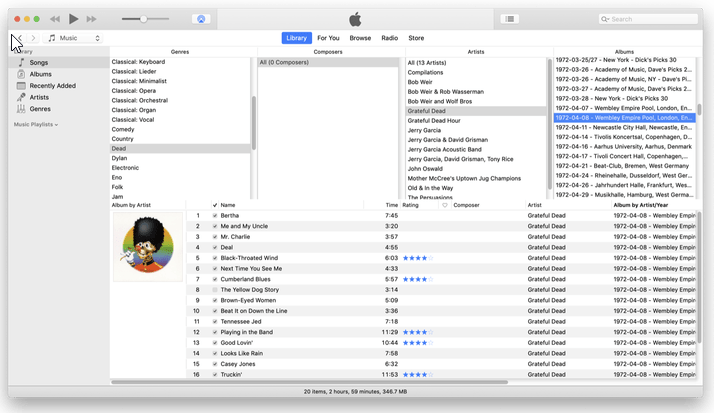Click the Albums icon in sidebar
The image size is (714, 413).
pos(21,74)
